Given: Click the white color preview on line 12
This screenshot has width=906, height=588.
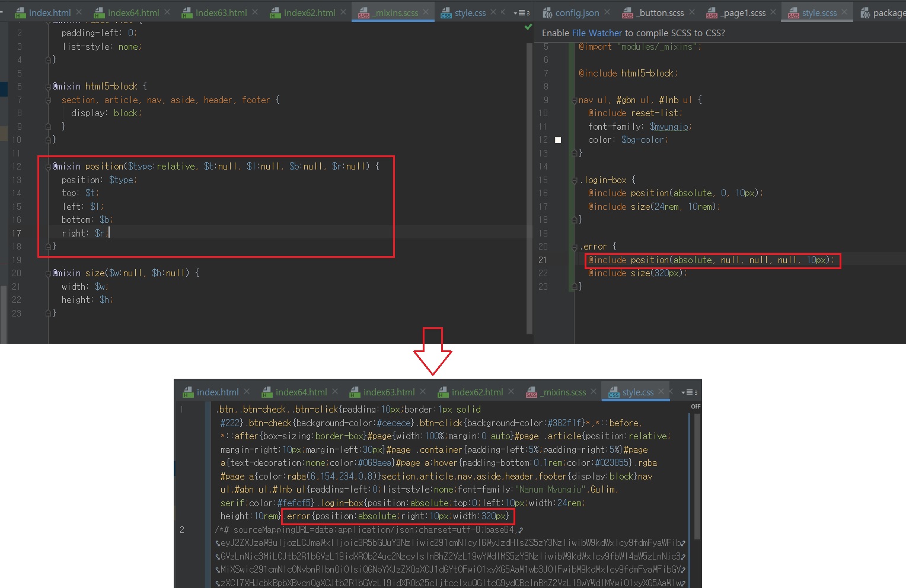Looking at the screenshot, I should click(557, 140).
